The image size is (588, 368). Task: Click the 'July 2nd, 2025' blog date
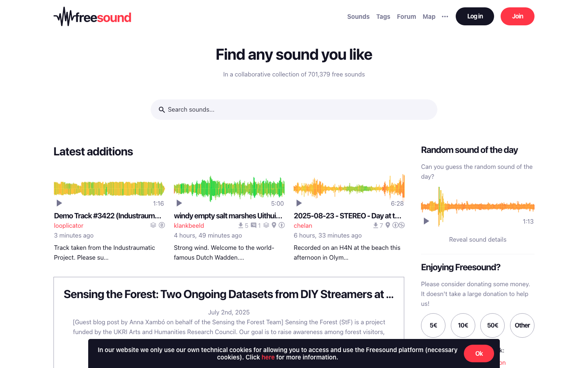coord(229,312)
